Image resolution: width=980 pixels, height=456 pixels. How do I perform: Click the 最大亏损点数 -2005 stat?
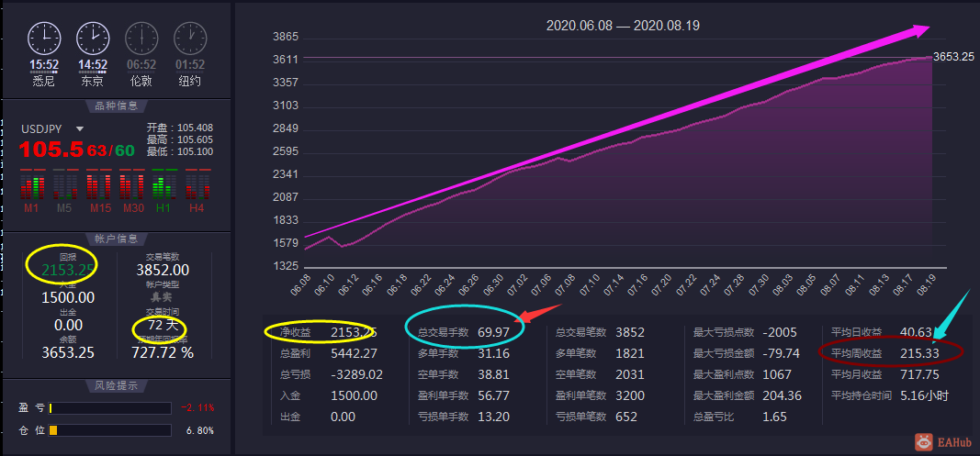[745, 332]
